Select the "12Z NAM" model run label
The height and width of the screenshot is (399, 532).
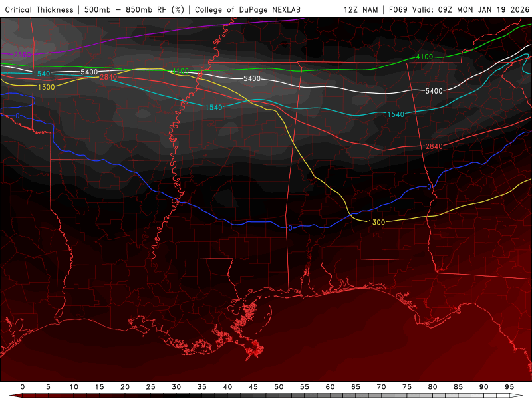pos(361,9)
